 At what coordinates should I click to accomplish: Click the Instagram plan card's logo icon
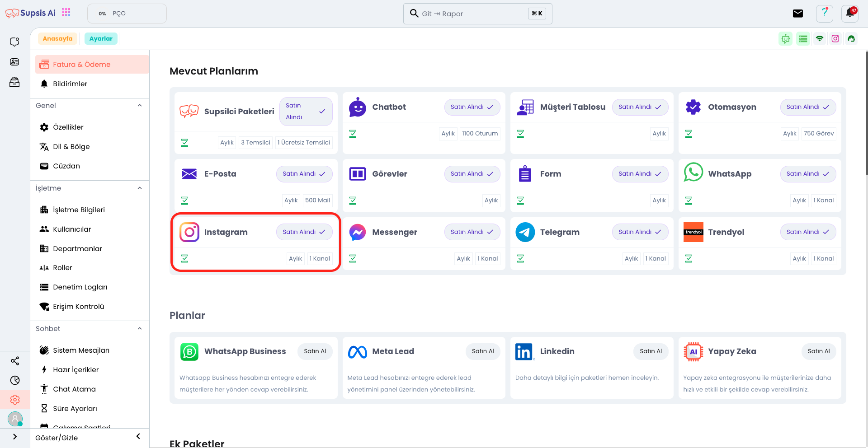pyautogui.click(x=189, y=232)
